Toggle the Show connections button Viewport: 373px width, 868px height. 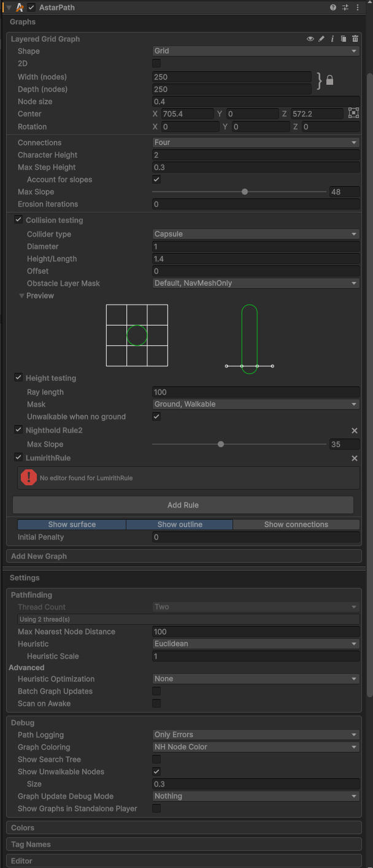point(296,525)
